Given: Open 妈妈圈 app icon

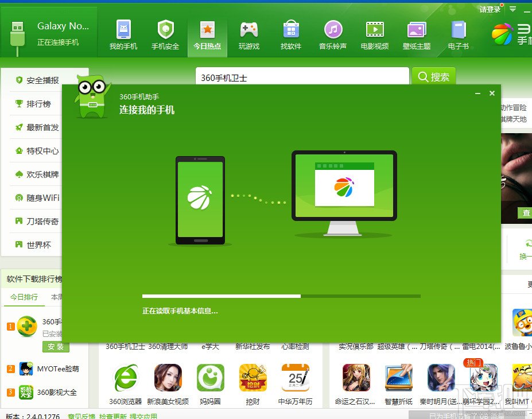Looking at the screenshot, I should click(211, 378).
